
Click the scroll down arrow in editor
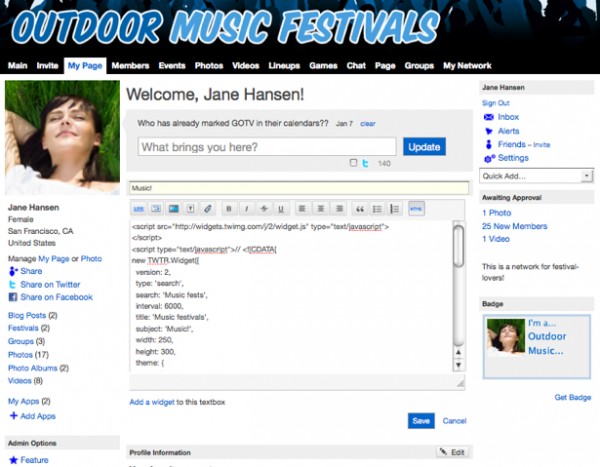point(458,365)
